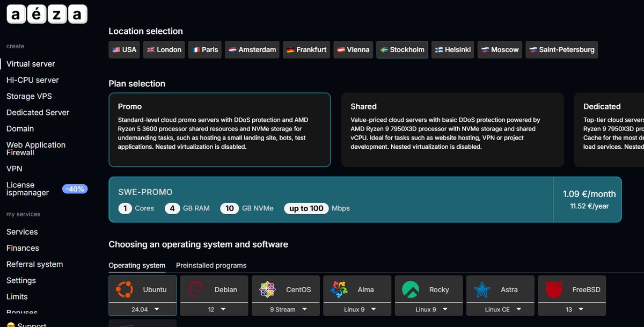Click the Netherlands flag beside Amsterdam

point(232,49)
